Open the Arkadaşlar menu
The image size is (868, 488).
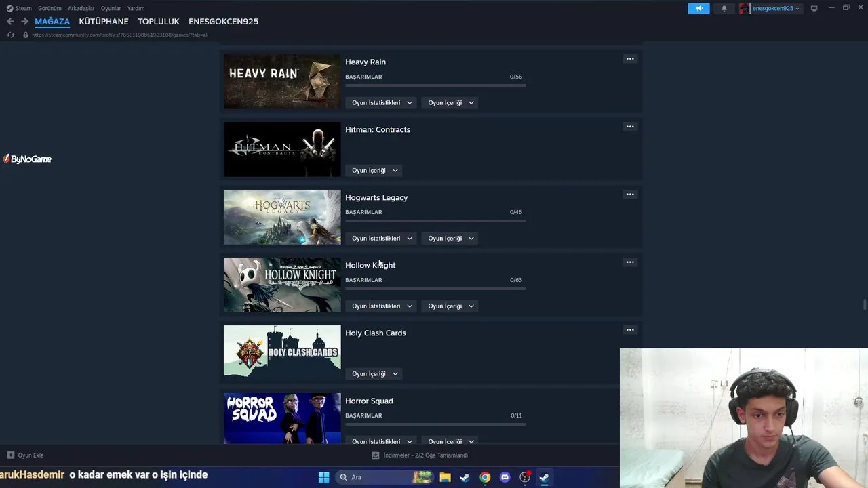[x=81, y=8]
